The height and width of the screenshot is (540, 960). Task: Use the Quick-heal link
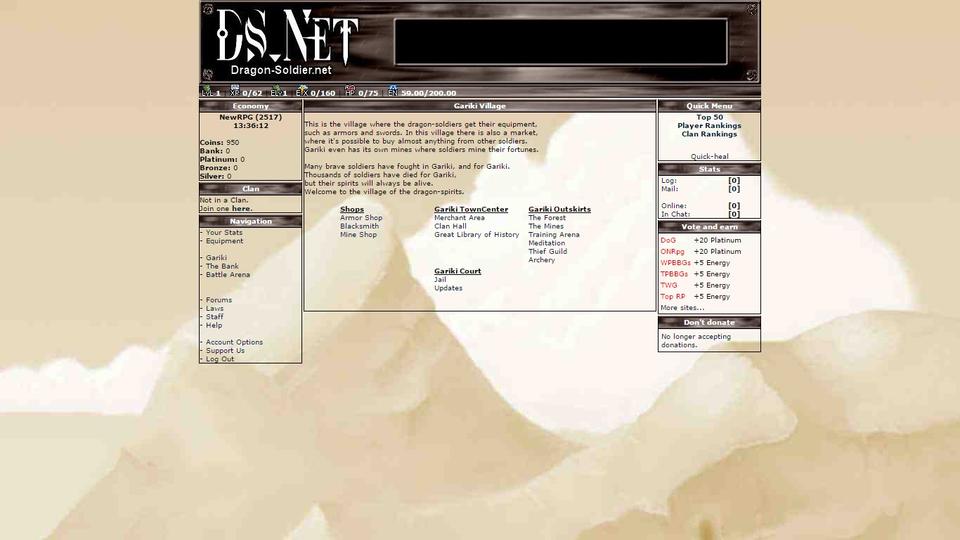(709, 156)
